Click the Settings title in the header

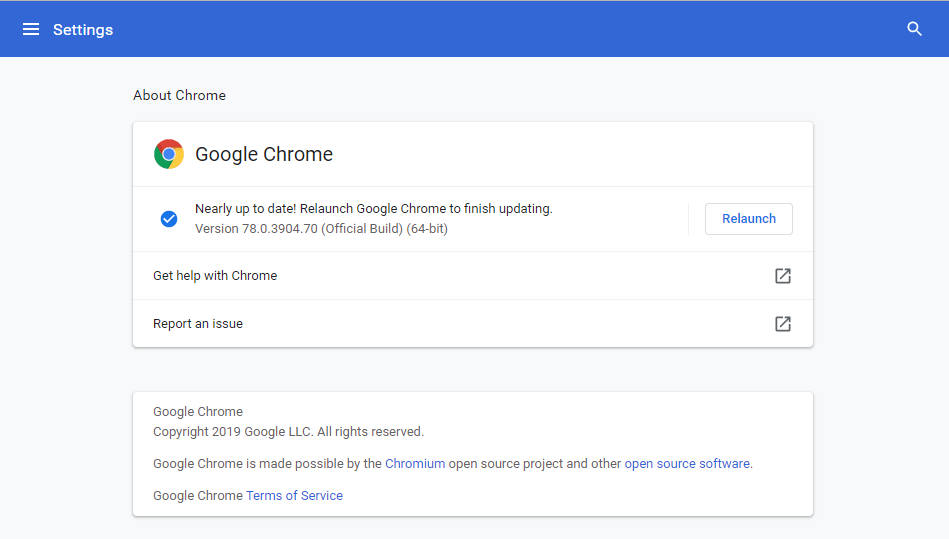[x=83, y=30]
